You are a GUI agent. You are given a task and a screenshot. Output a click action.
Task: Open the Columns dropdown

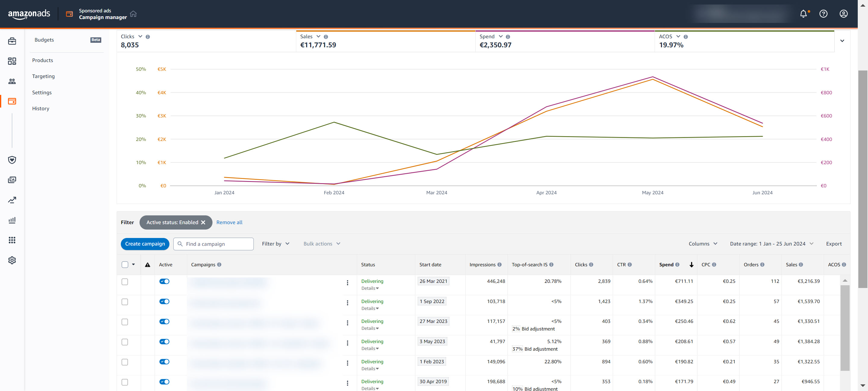coord(703,243)
